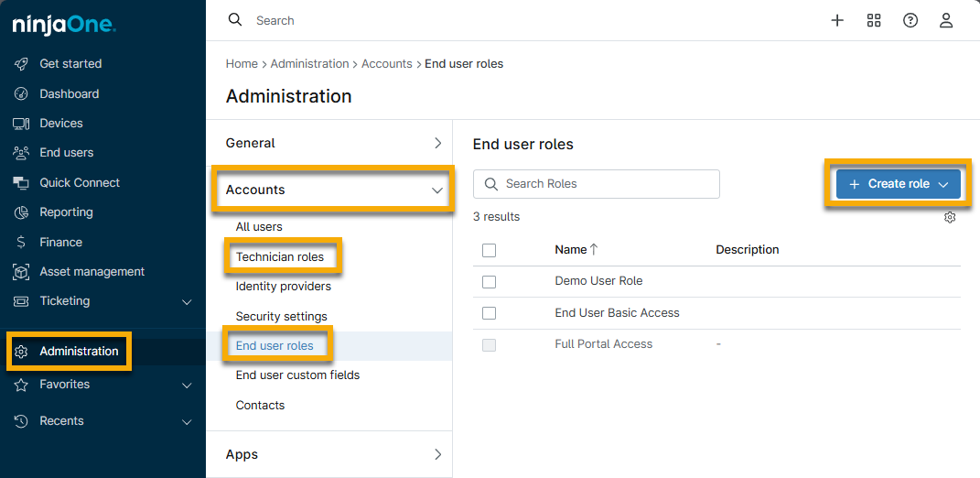Open Technician roles in Accounts menu
Viewport: 980px width, 478px height.
[280, 256]
